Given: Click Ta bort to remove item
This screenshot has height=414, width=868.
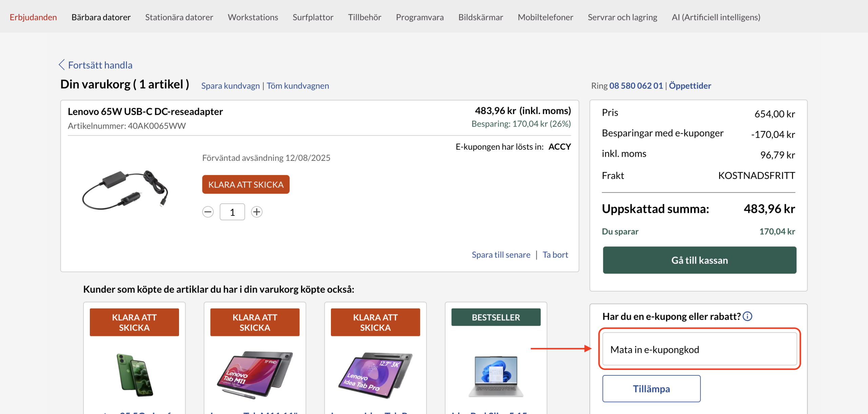Looking at the screenshot, I should pos(555,255).
